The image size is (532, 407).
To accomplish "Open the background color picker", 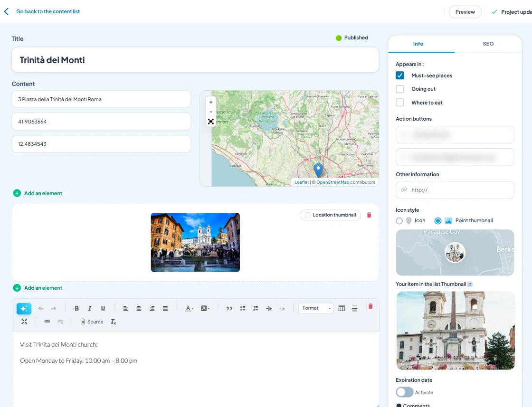I will coord(205,308).
